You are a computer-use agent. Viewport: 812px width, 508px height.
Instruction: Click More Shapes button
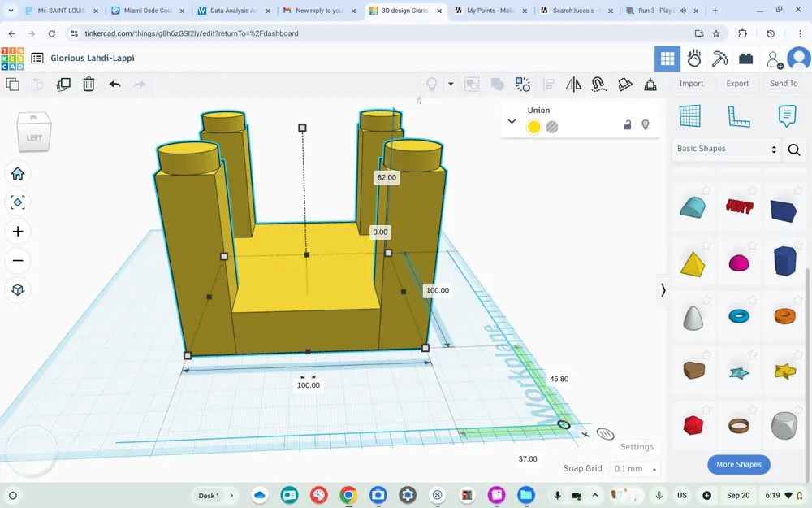click(738, 464)
